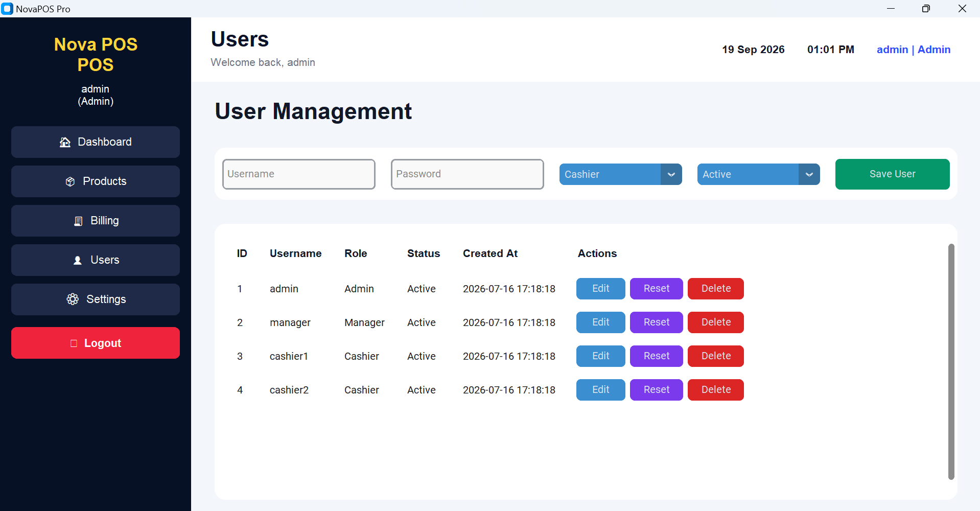Viewport: 980px width, 511px height.
Task: Click the 19 Sep 2026 date text
Action: 753,50
